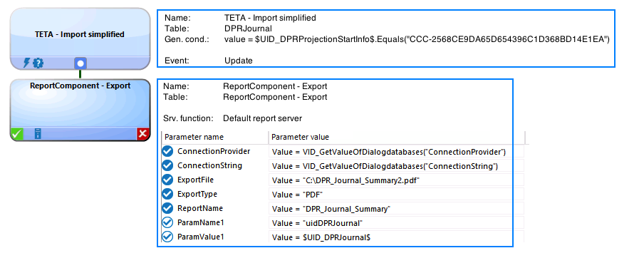Click the Value = "PDF" field
Viewport: 644px width, 258px height.
396,195
